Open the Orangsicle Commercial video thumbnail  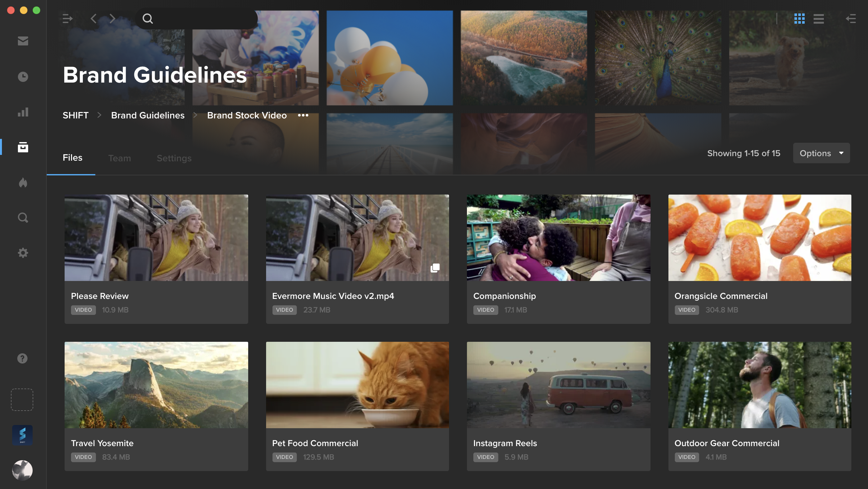(x=760, y=238)
